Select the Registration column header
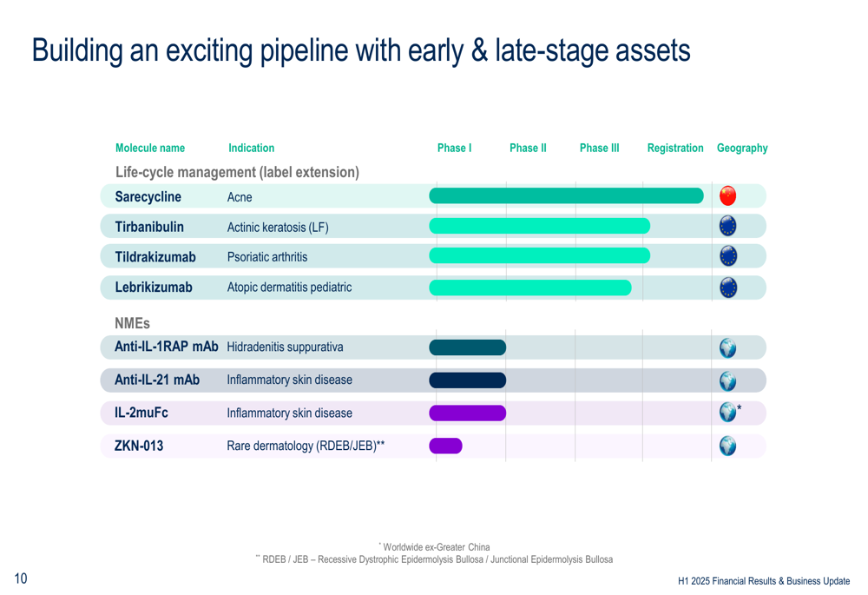 coord(675,149)
